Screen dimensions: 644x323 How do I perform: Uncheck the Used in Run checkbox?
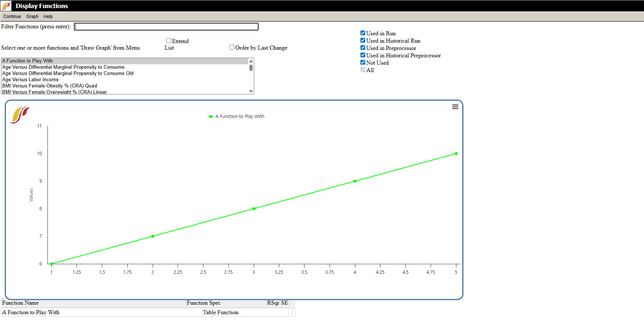363,33
